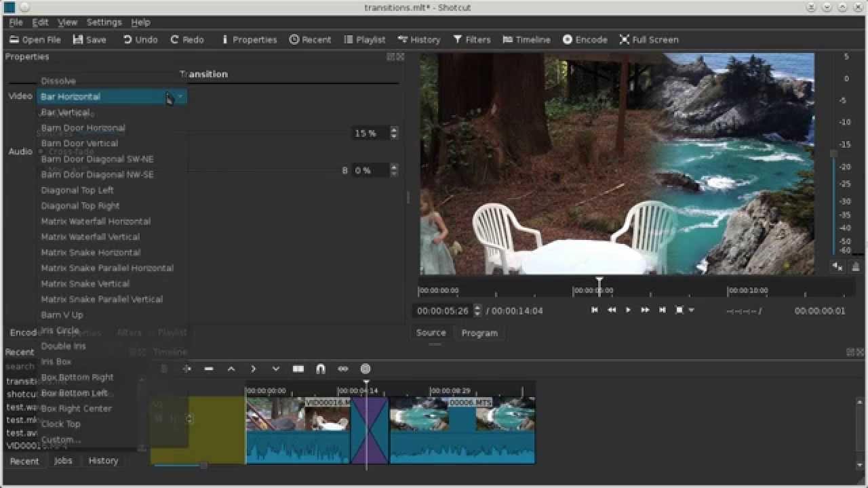This screenshot has height=488, width=868.
Task: Select the purple transition clip in timeline
Action: [370, 430]
